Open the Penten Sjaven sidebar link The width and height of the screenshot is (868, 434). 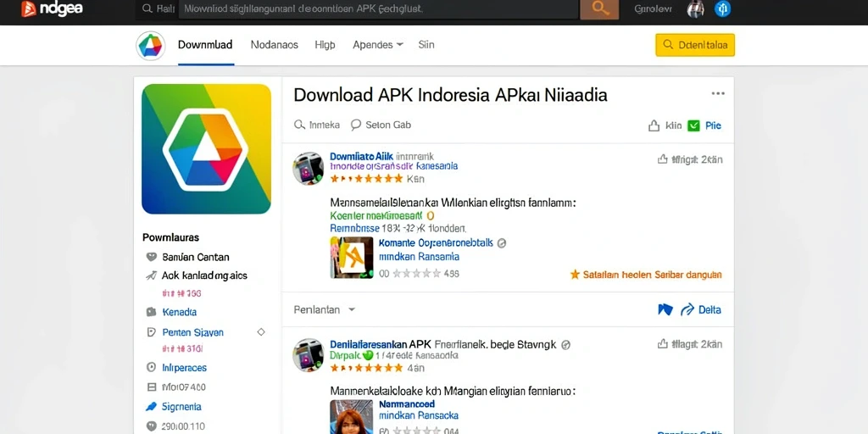pos(193,332)
